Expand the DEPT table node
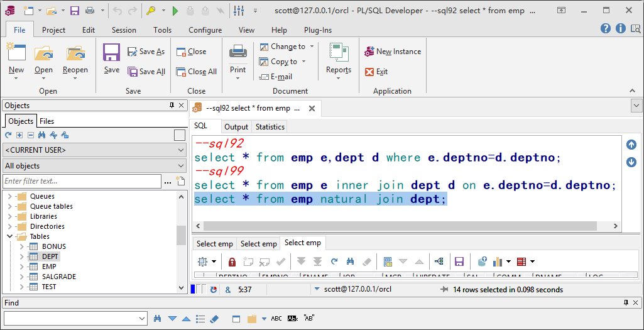644x330 pixels. pos(22,256)
